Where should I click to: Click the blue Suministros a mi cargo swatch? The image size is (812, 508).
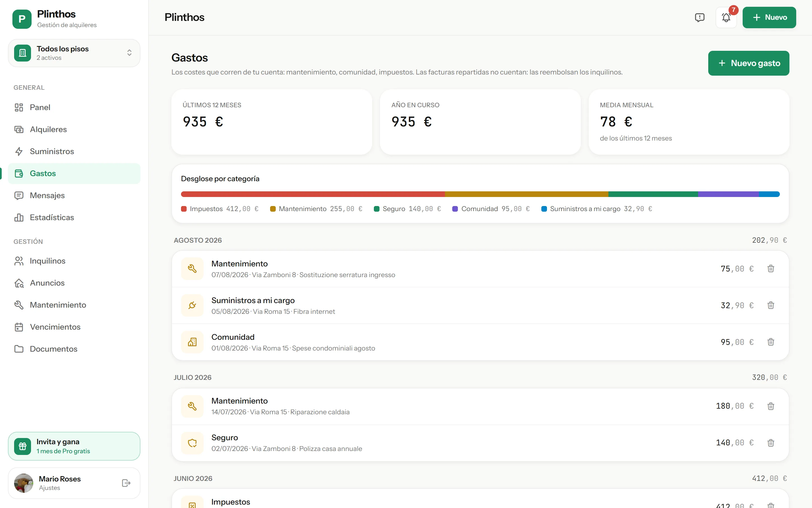[544, 209]
